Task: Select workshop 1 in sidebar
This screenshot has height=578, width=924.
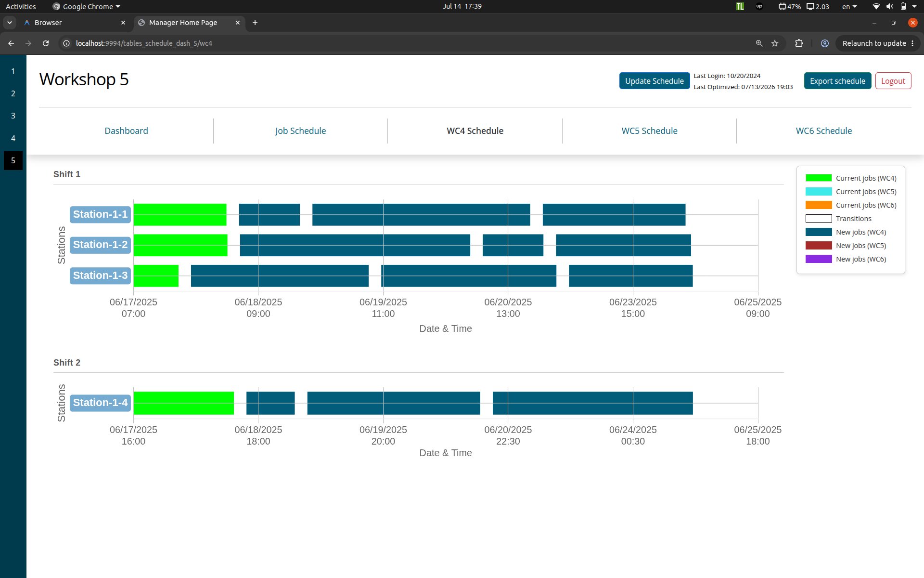Action: point(13,71)
